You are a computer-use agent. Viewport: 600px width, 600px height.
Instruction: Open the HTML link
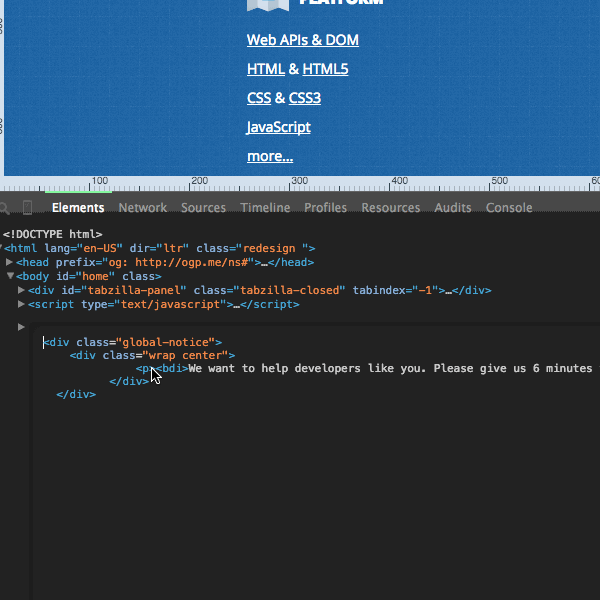[x=266, y=69]
